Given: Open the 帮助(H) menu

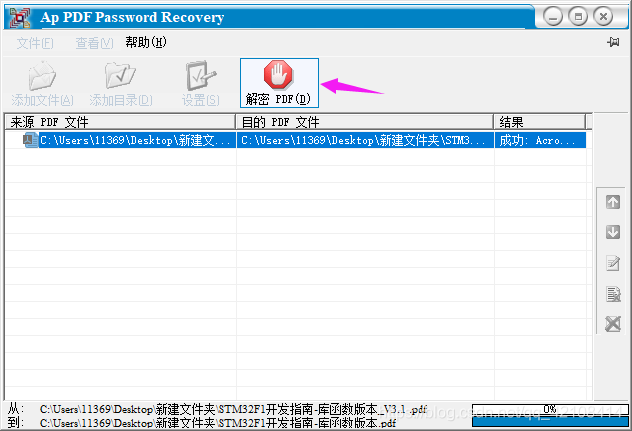Looking at the screenshot, I should pyautogui.click(x=146, y=42).
